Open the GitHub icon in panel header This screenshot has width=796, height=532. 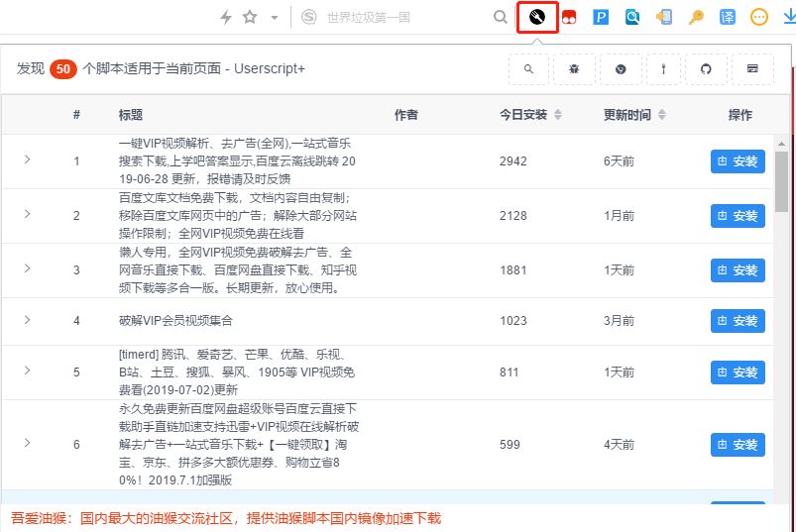(706, 69)
